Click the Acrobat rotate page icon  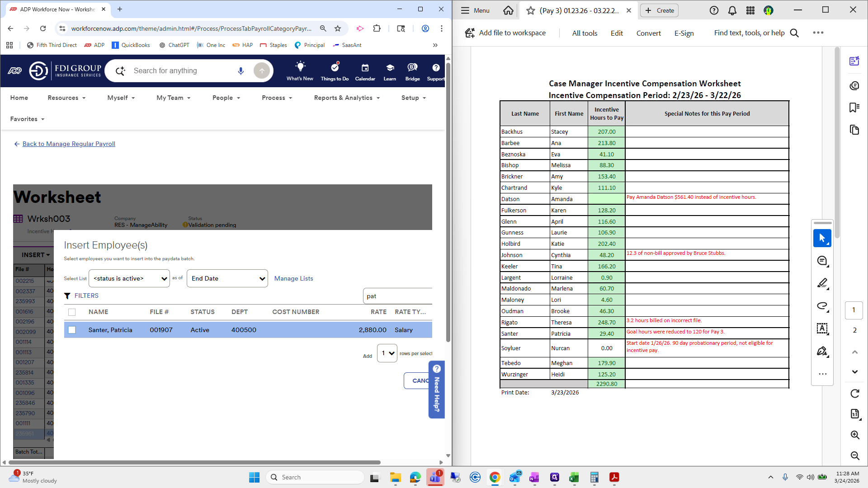(x=854, y=394)
